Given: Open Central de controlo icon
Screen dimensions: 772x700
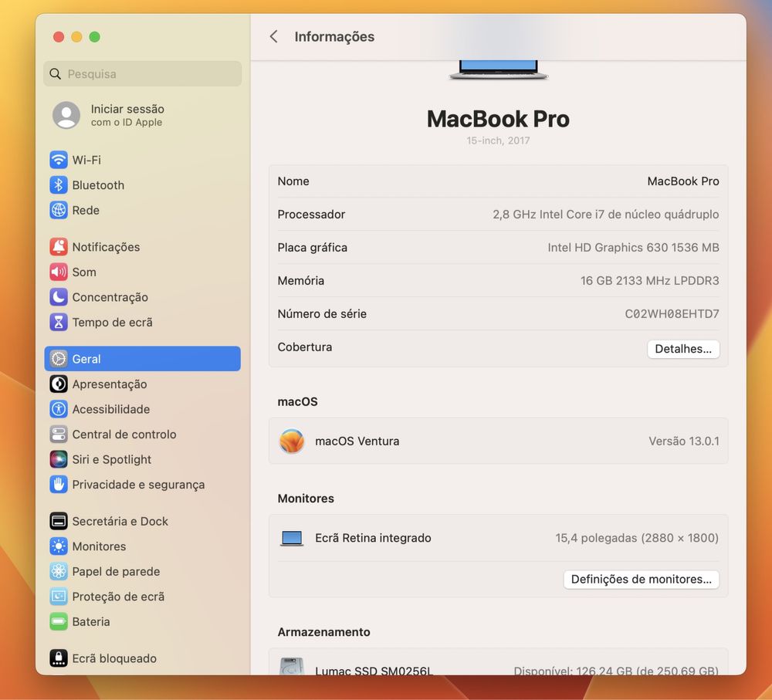Looking at the screenshot, I should click(x=59, y=435).
